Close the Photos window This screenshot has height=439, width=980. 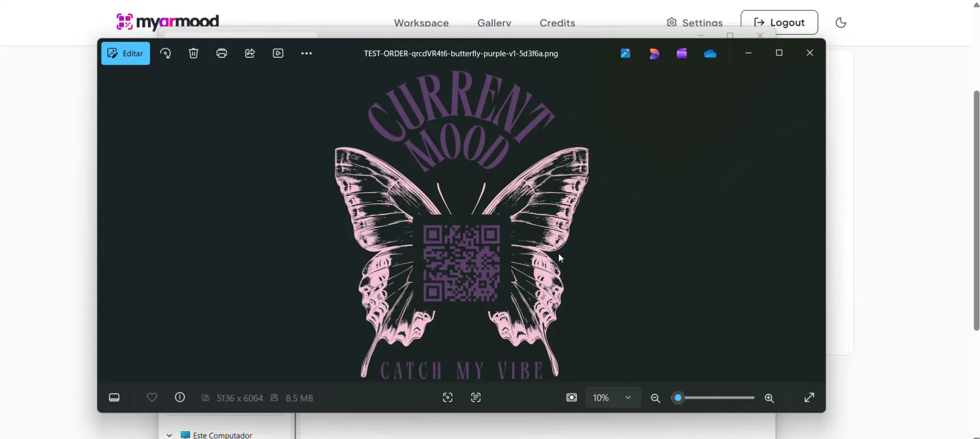[x=810, y=53]
